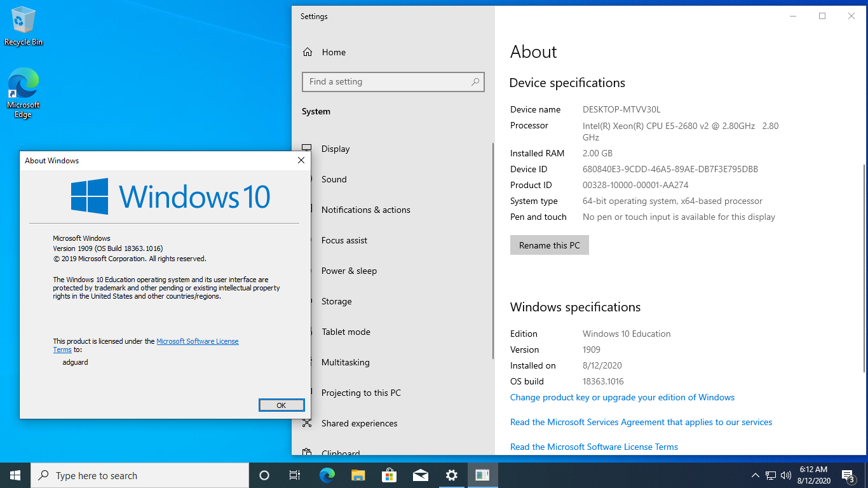
Task: Open Microsoft Store from the taskbar
Action: (x=389, y=475)
